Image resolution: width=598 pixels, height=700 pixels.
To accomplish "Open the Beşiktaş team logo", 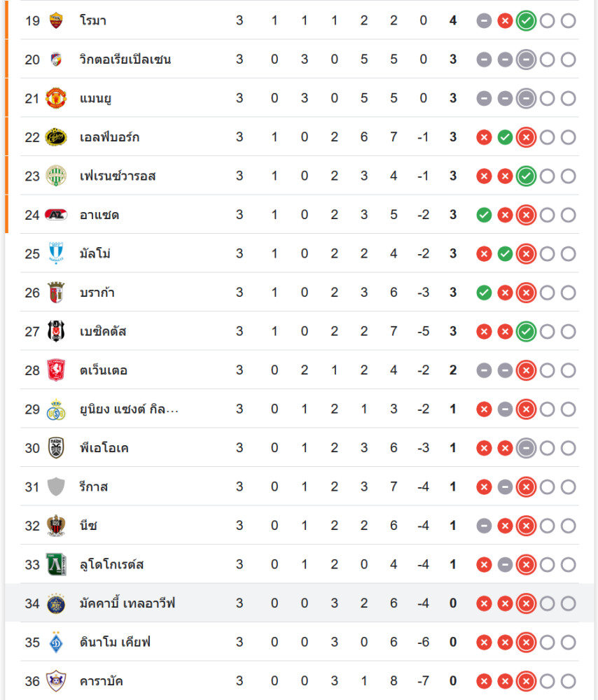I will (55, 331).
